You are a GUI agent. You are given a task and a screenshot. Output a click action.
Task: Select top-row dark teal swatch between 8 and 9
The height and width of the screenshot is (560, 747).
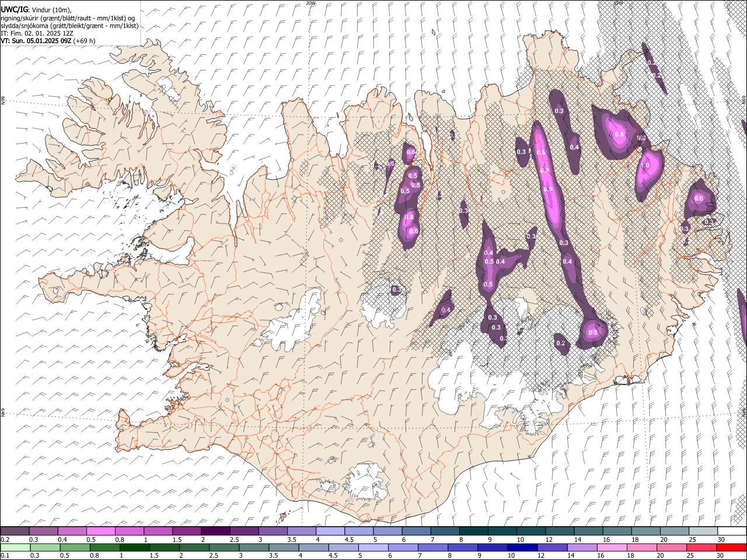coord(473,531)
